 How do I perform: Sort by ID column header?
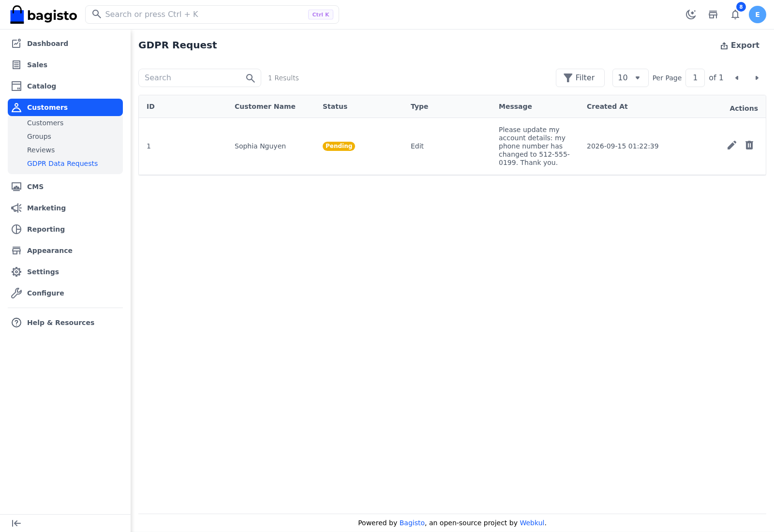[150, 106]
